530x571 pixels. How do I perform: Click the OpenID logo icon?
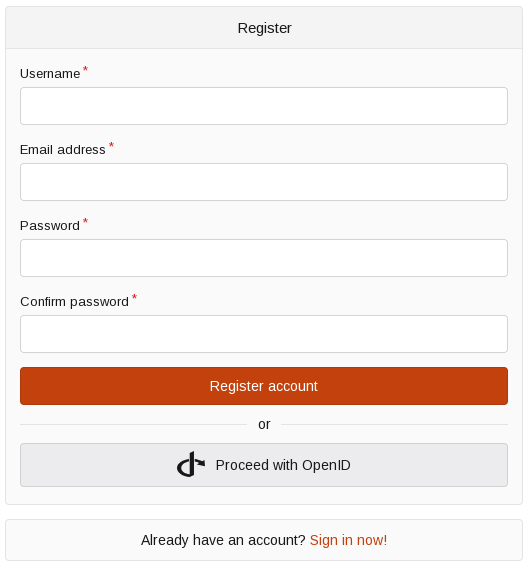point(191,464)
